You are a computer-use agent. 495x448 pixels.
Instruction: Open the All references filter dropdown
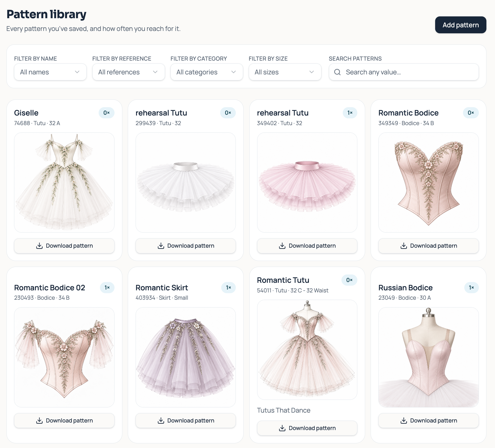(129, 72)
